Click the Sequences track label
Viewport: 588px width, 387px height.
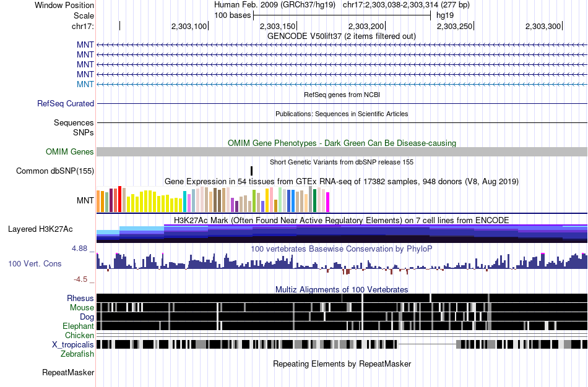[x=74, y=123]
